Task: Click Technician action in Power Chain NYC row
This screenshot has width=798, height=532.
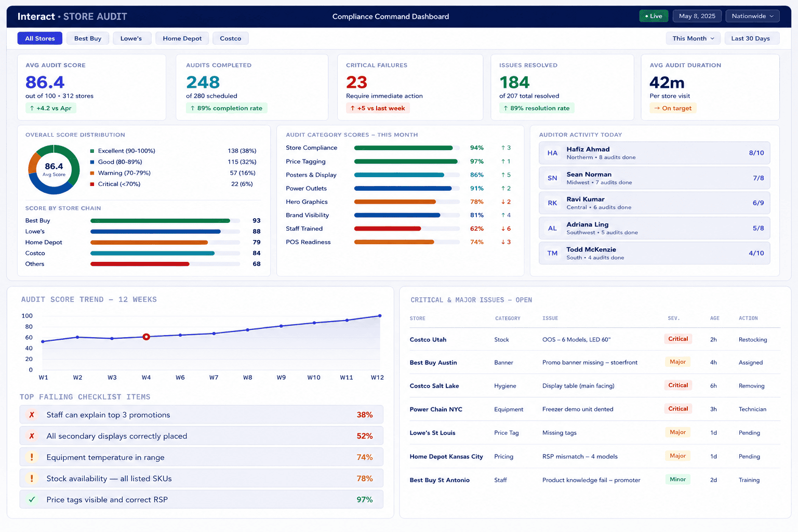Action: 752,409
